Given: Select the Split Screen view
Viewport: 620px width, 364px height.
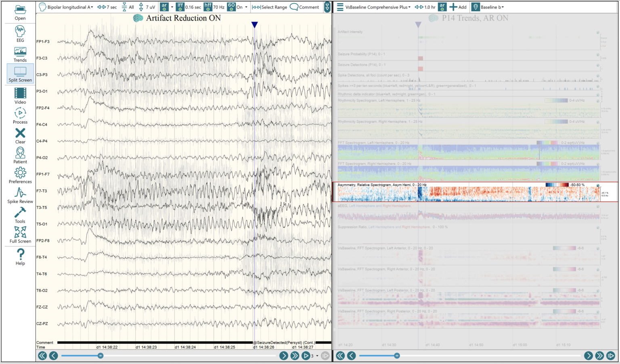Looking at the screenshot, I should coord(20,75).
